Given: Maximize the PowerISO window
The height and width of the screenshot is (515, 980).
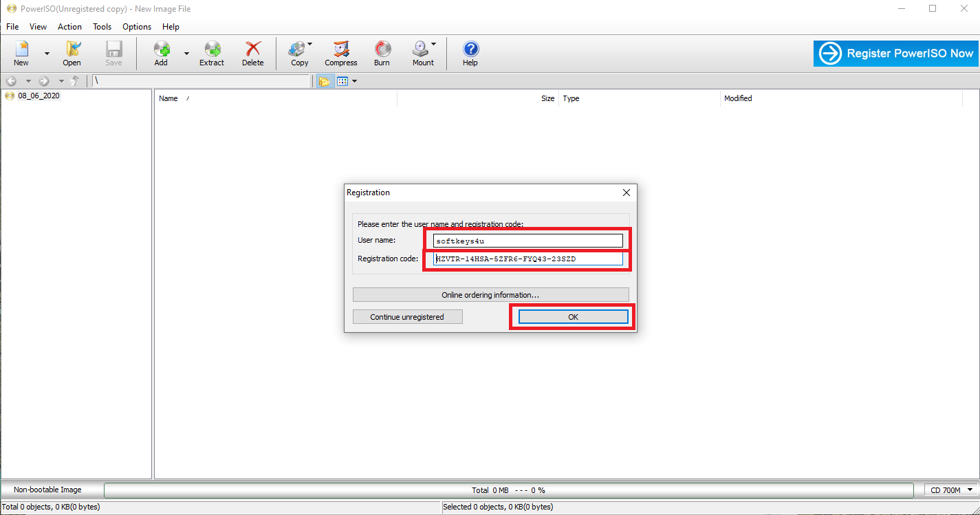Looking at the screenshot, I should [x=933, y=9].
